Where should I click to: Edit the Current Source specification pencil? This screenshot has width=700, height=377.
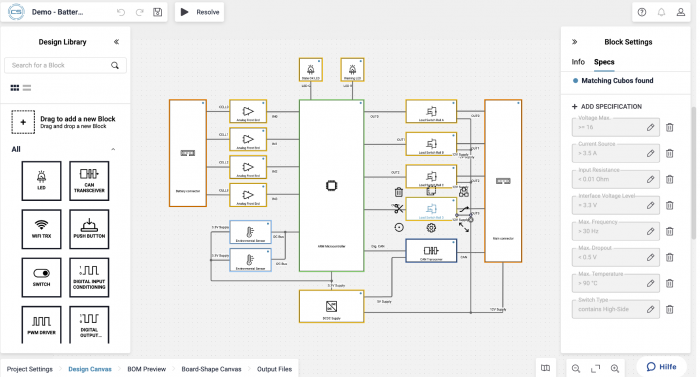pos(650,153)
